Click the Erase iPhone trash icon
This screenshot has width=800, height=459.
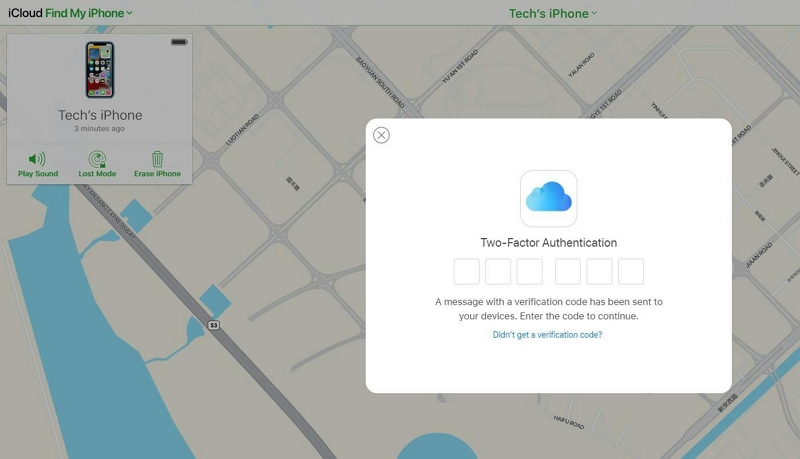coord(157,159)
